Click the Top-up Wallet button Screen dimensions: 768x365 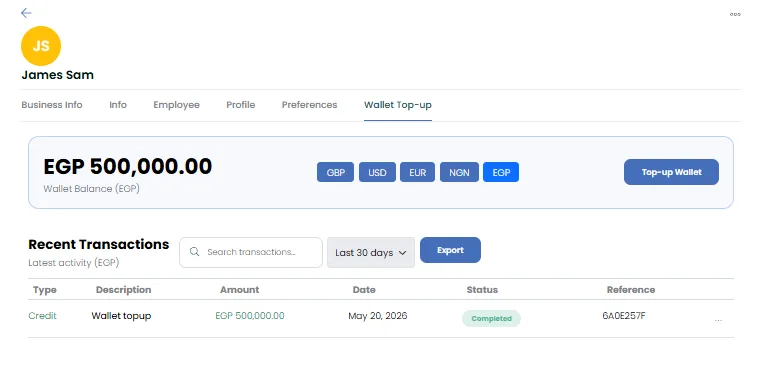pos(672,172)
